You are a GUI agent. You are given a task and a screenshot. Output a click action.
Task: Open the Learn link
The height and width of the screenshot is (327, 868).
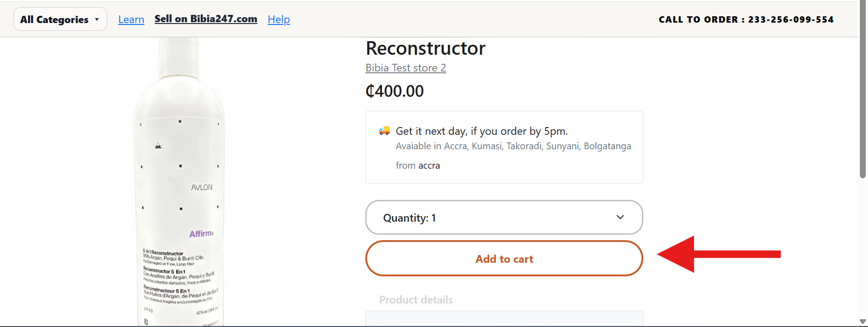click(x=131, y=19)
